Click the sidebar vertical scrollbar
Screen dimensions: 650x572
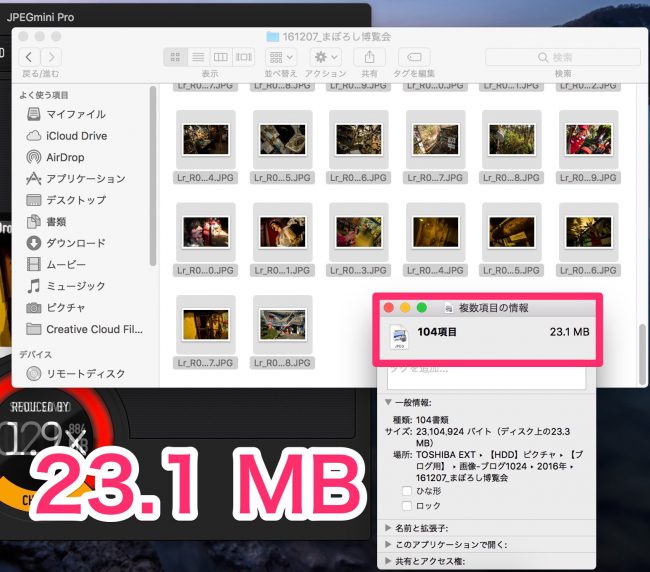[153, 176]
